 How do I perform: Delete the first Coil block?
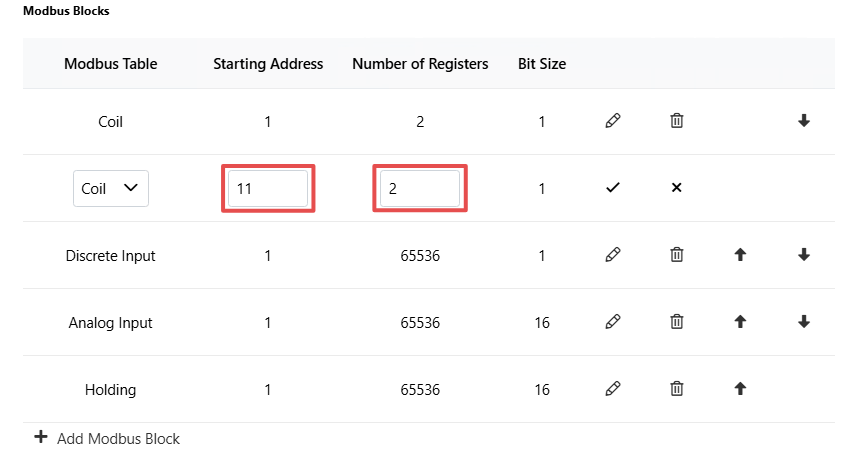click(676, 121)
